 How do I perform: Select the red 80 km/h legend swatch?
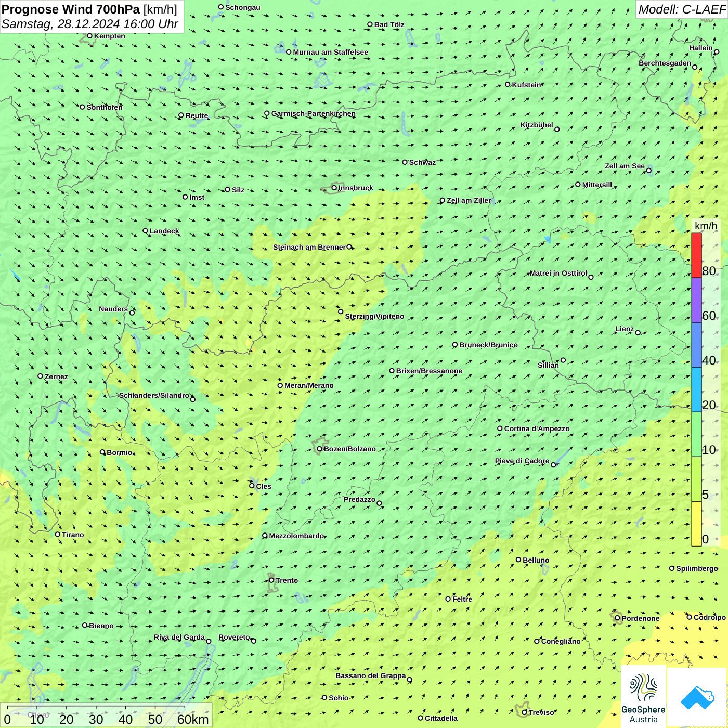point(696,255)
